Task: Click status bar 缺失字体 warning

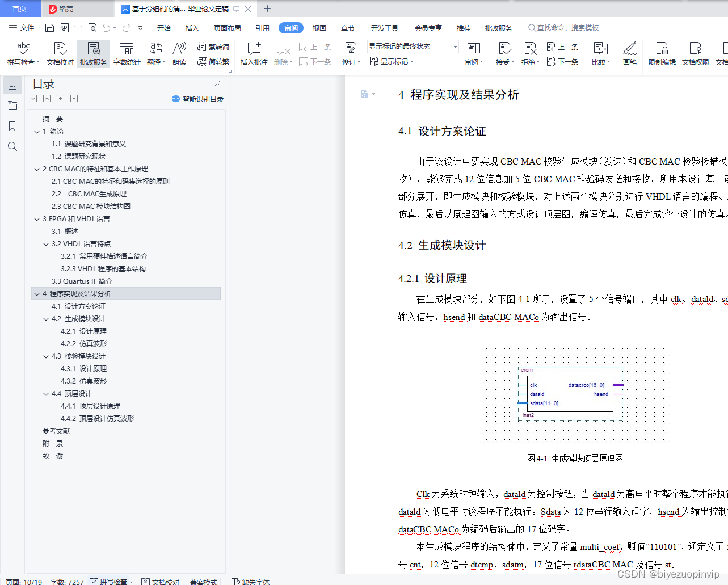Action: coord(251,582)
